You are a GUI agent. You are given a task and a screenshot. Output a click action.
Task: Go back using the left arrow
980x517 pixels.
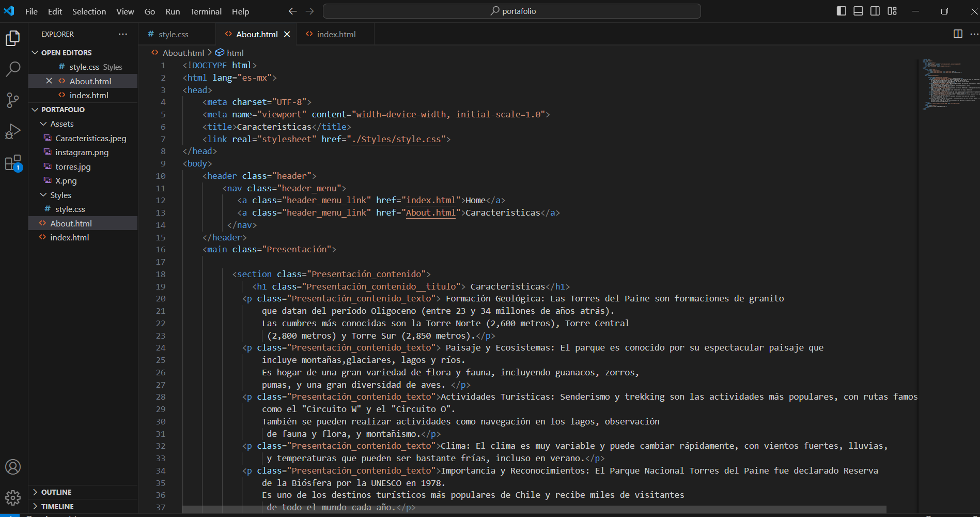(x=292, y=11)
